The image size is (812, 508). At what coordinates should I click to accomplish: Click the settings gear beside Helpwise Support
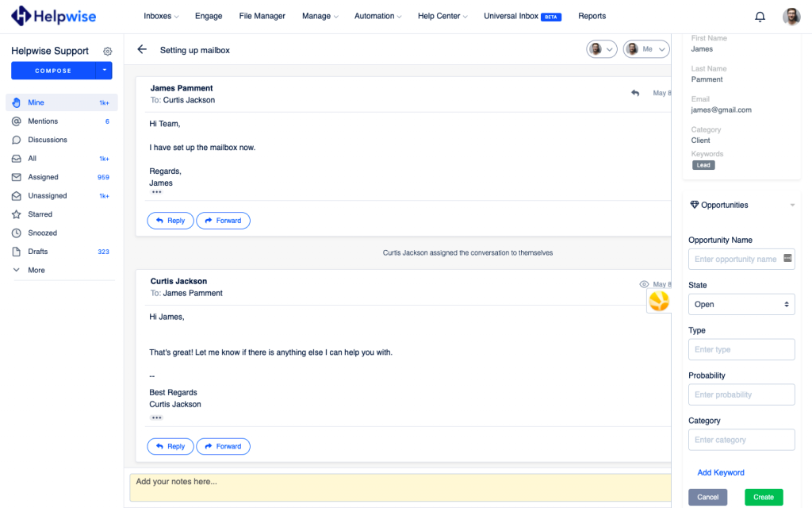(108, 52)
